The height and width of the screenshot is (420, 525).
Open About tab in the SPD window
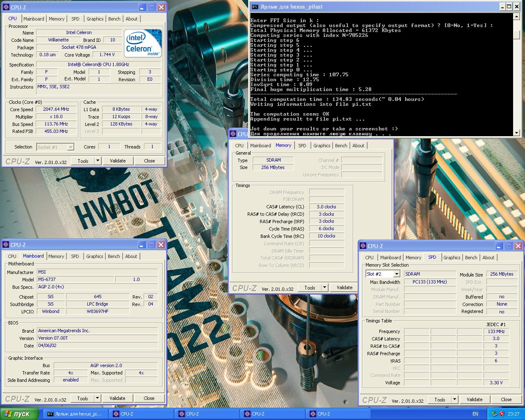488,258
